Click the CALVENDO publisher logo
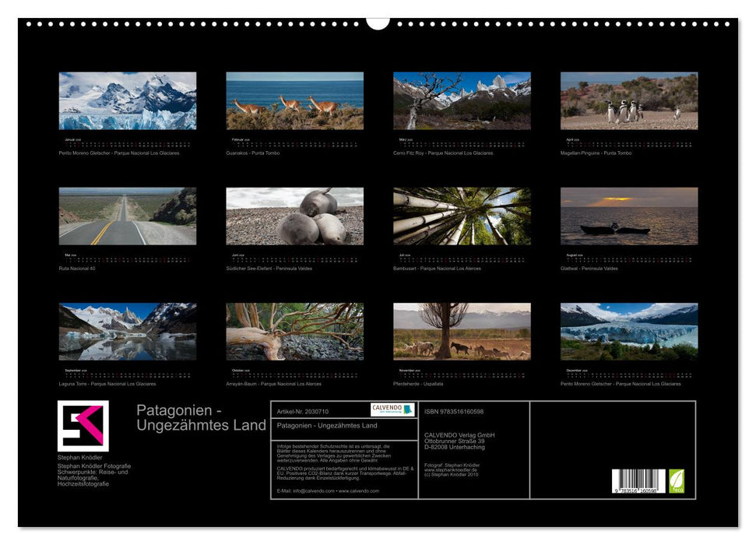The width and height of the screenshot is (756, 545). pyautogui.click(x=392, y=410)
